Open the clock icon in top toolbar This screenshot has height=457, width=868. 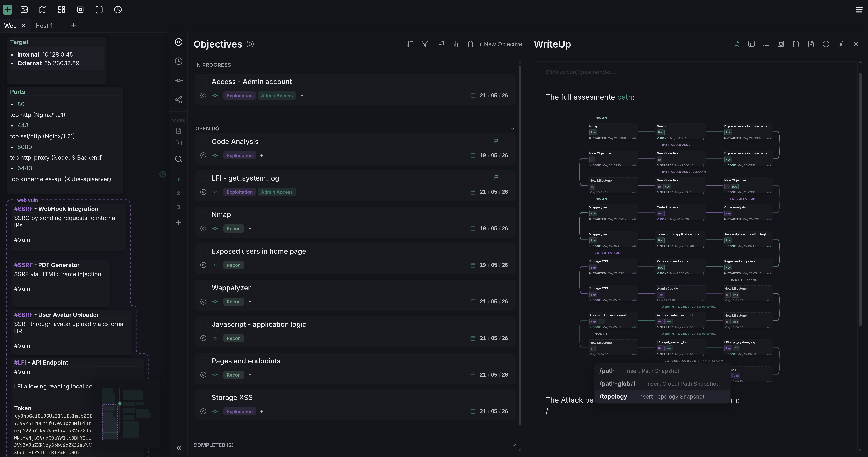[x=118, y=9]
